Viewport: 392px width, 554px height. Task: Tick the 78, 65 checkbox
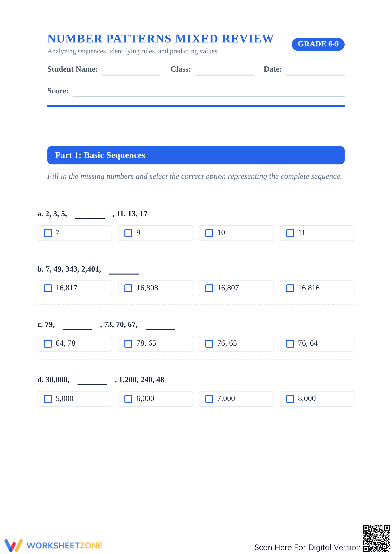128,344
